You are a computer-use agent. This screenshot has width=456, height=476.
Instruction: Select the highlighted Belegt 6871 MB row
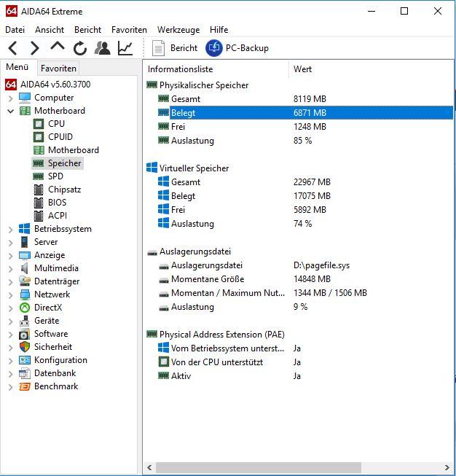[x=305, y=113]
